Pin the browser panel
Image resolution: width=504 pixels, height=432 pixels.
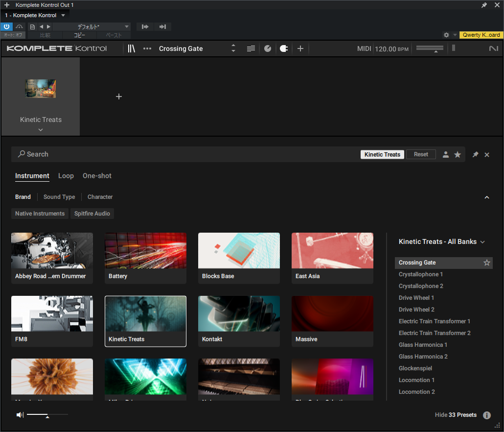(x=476, y=154)
